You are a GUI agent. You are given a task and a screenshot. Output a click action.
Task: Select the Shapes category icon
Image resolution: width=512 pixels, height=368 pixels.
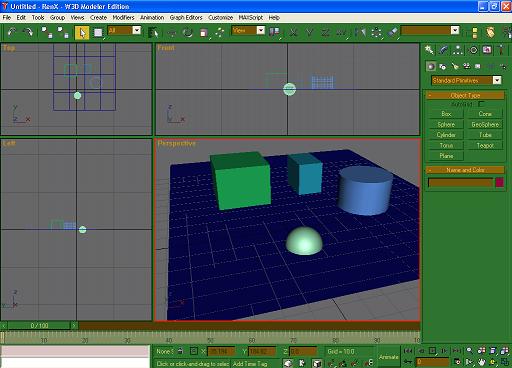(442, 67)
